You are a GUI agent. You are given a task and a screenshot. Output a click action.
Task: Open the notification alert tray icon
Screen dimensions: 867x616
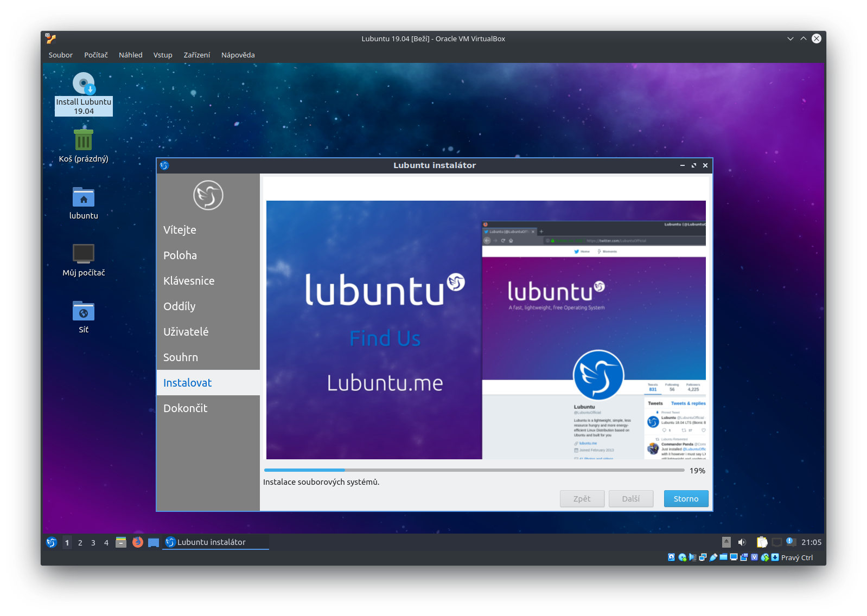click(791, 542)
